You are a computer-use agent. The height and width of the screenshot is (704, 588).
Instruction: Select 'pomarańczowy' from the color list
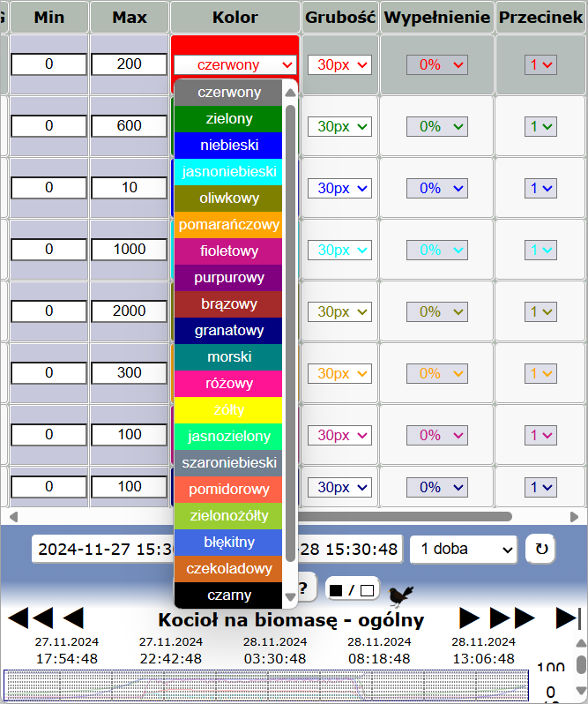(x=228, y=225)
